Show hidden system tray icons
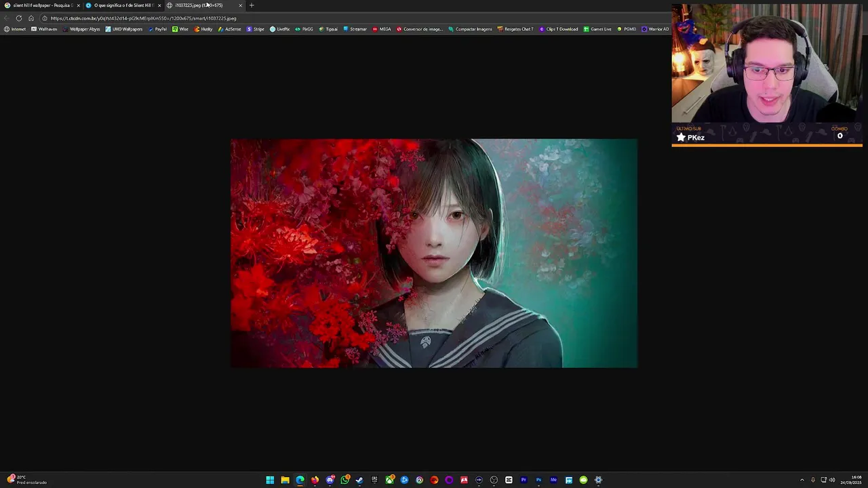Viewport: 868px width, 488px height. coord(802,480)
